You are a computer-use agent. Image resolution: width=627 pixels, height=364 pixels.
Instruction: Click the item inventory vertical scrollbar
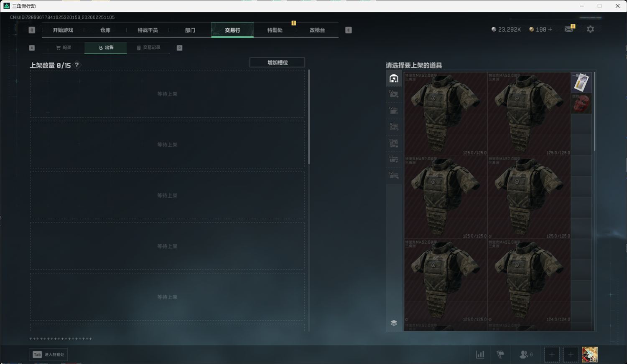coord(594,113)
